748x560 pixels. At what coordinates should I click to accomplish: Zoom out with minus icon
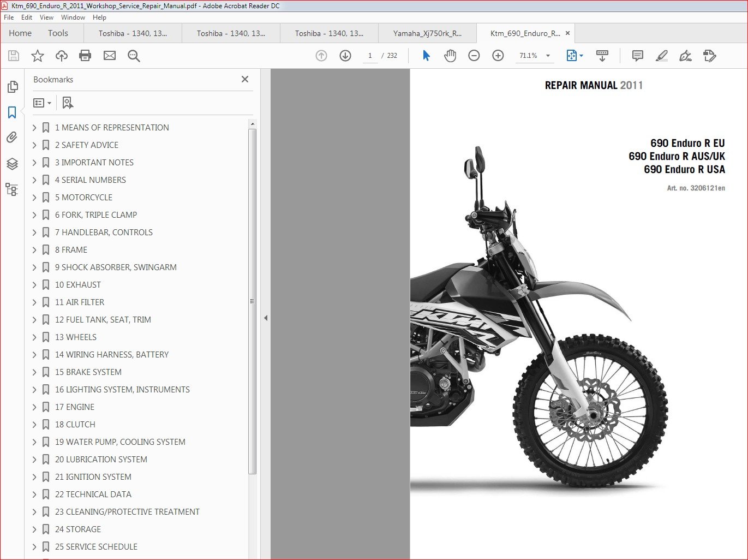(x=474, y=56)
